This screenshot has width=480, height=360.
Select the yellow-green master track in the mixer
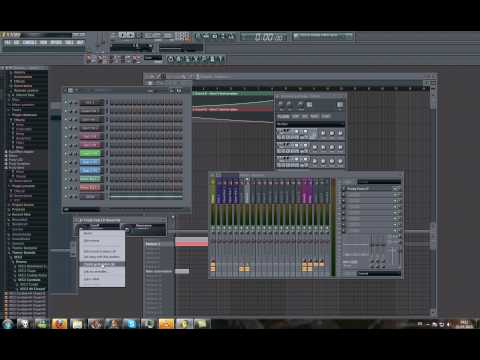point(213,190)
